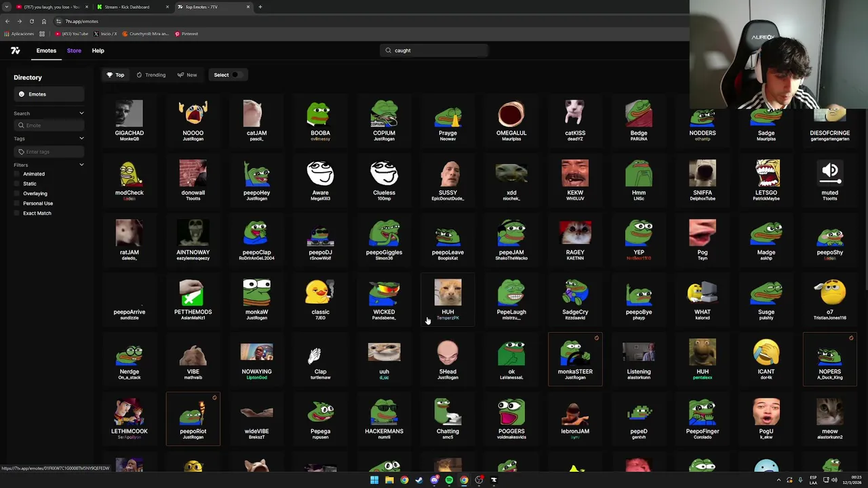Open the Inicio / X bookmark

coord(105,34)
